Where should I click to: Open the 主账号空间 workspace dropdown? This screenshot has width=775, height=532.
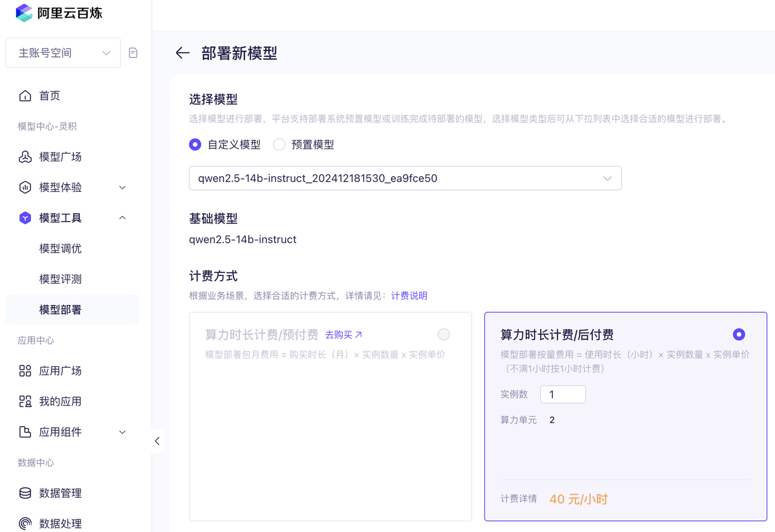point(63,53)
